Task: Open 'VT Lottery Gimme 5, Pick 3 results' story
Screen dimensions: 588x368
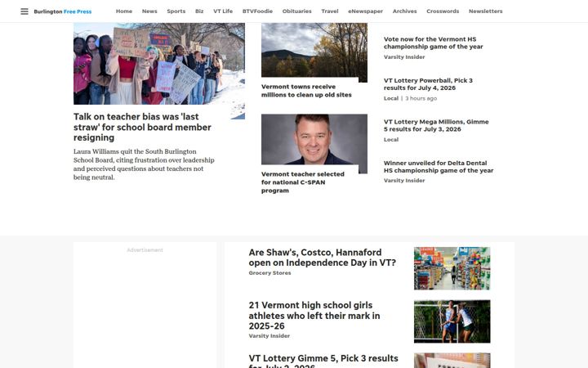Action: [x=323, y=361]
